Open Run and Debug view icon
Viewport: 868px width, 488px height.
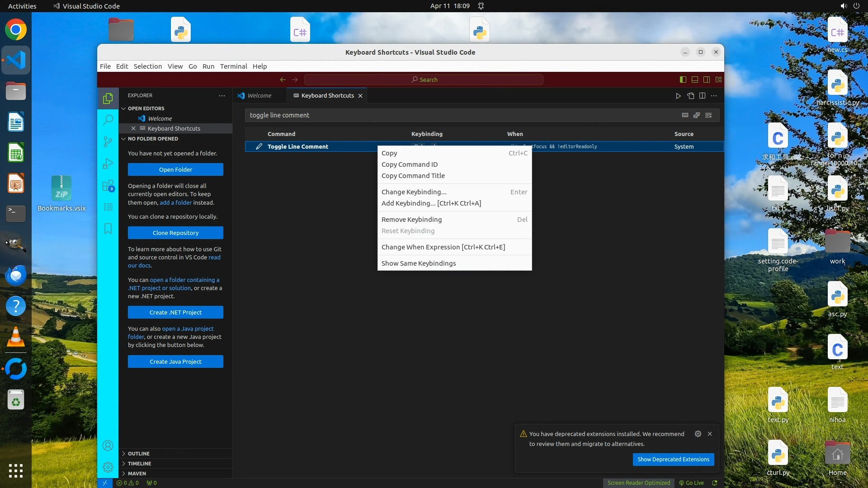tap(108, 164)
